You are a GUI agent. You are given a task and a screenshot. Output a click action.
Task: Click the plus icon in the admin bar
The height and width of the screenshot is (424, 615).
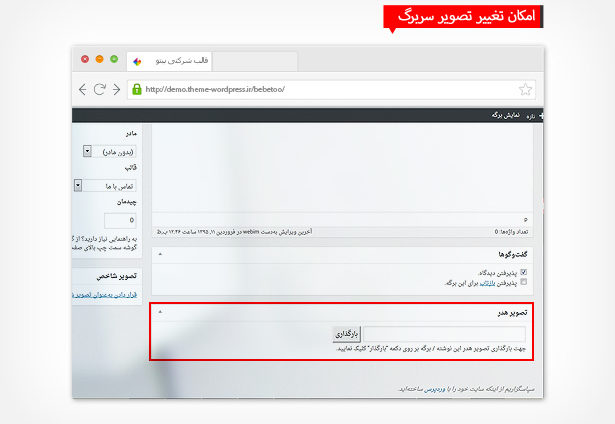[541, 115]
